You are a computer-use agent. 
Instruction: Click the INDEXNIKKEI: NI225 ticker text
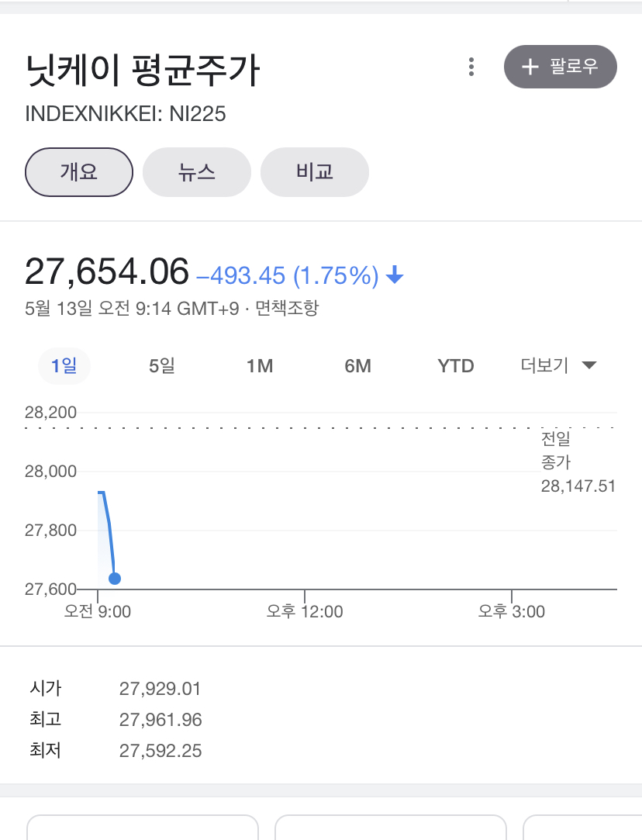click(x=126, y=113)
